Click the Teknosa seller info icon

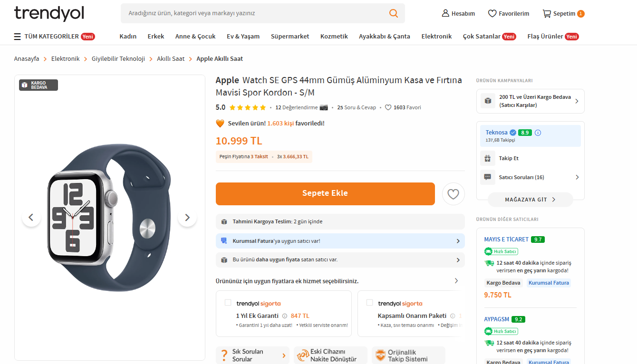(538, 133)
